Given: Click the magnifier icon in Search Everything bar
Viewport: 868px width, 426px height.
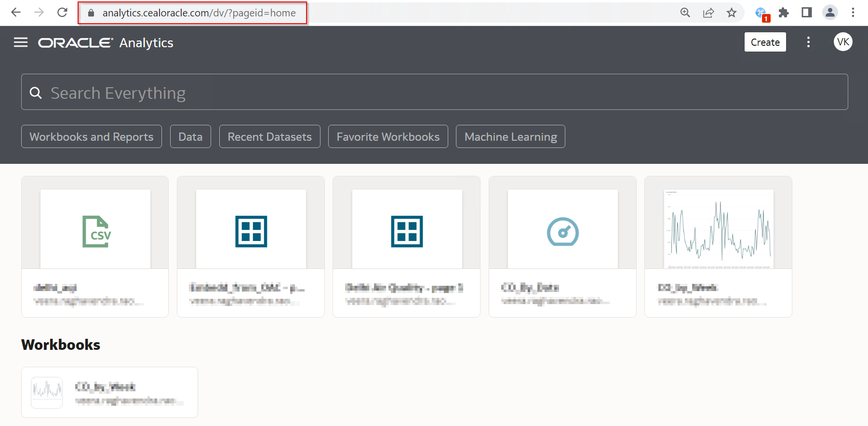Looking at the screenshot, I should (36, 93).
